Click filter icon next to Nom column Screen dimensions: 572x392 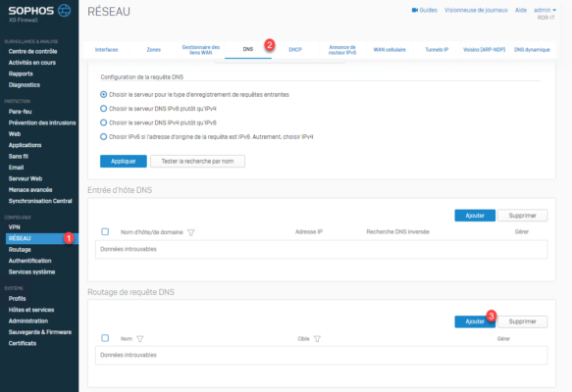[140, 339]
